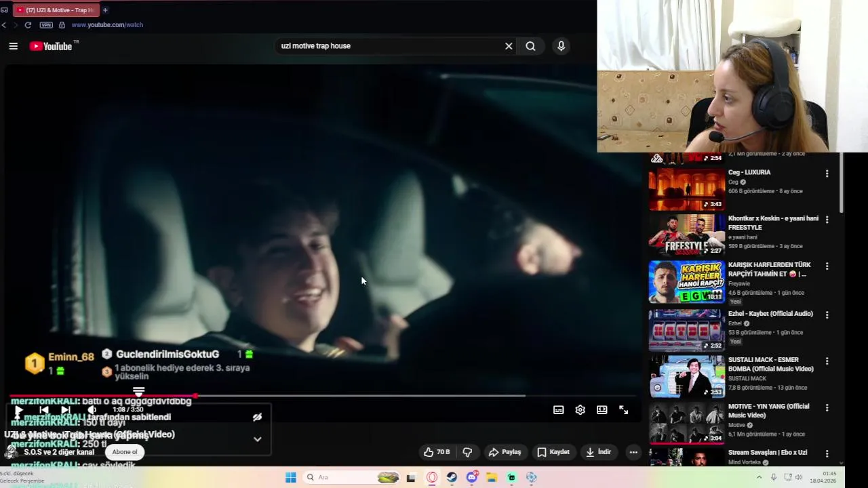Open 'KARIŞIK HARFLERDEN TÜRK RAPÇİYİ TAHMİN ET' video

pyautogui.click(x=770, y=269)
